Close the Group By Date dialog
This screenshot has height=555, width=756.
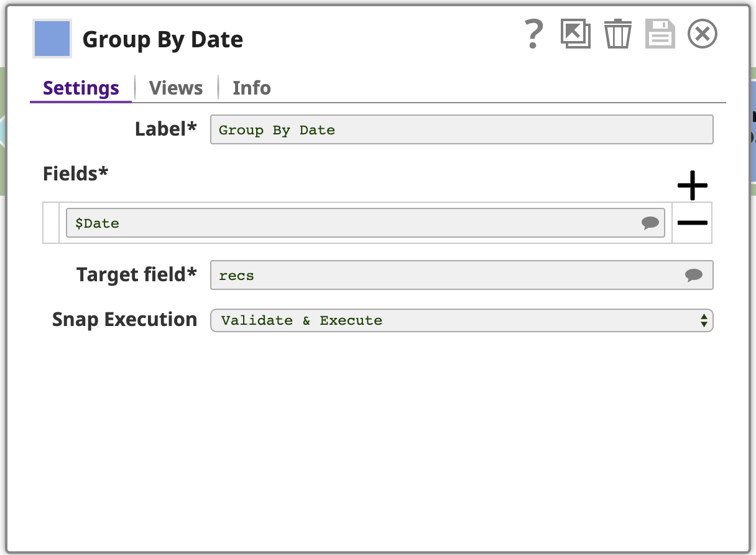coord(703,34)
